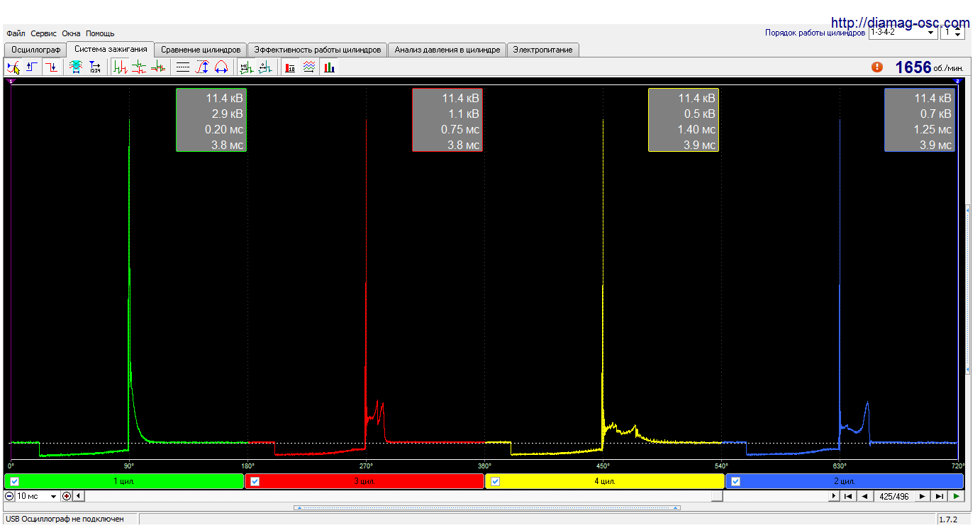Click the version number 1.7.2
The height and width of the screenshot is (528, 980).
coord(948,519)
